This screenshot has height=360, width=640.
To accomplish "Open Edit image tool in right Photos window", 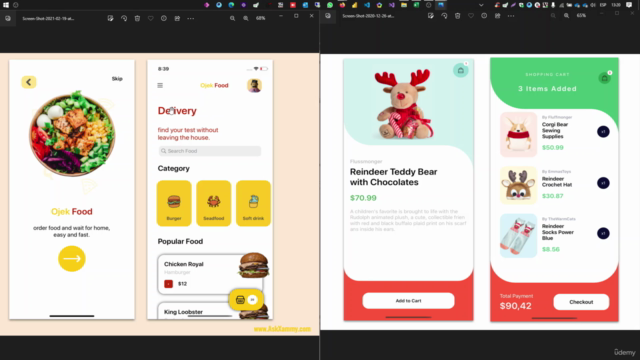I will [431, 16].
